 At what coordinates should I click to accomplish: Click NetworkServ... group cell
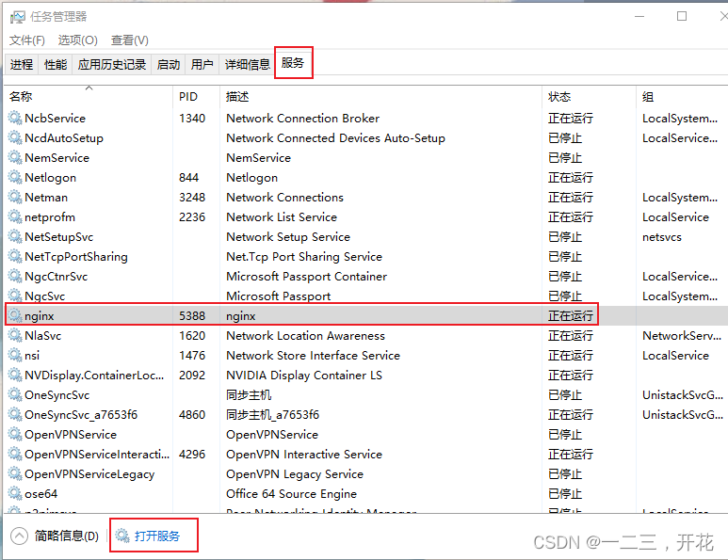(682, 335)
